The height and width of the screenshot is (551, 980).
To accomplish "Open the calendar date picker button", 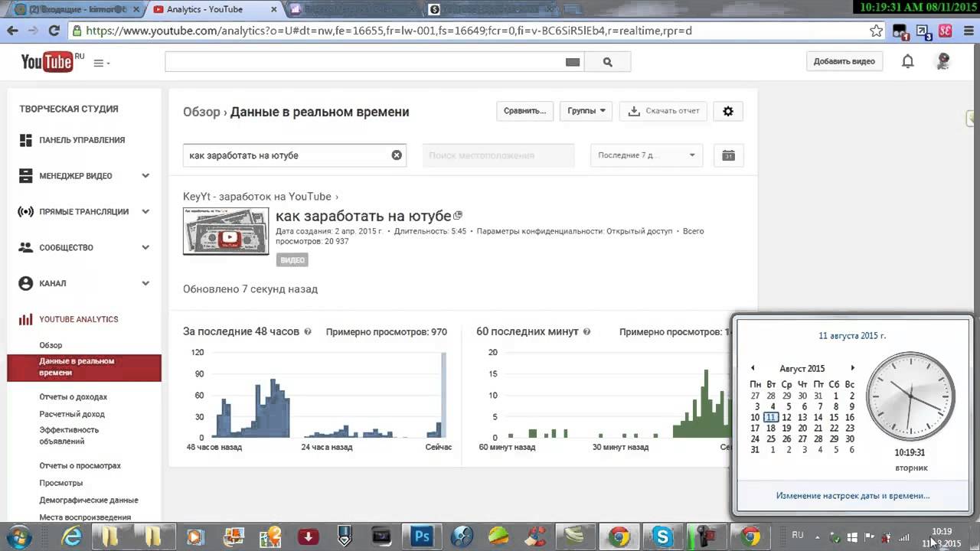I will click(728, 155).
